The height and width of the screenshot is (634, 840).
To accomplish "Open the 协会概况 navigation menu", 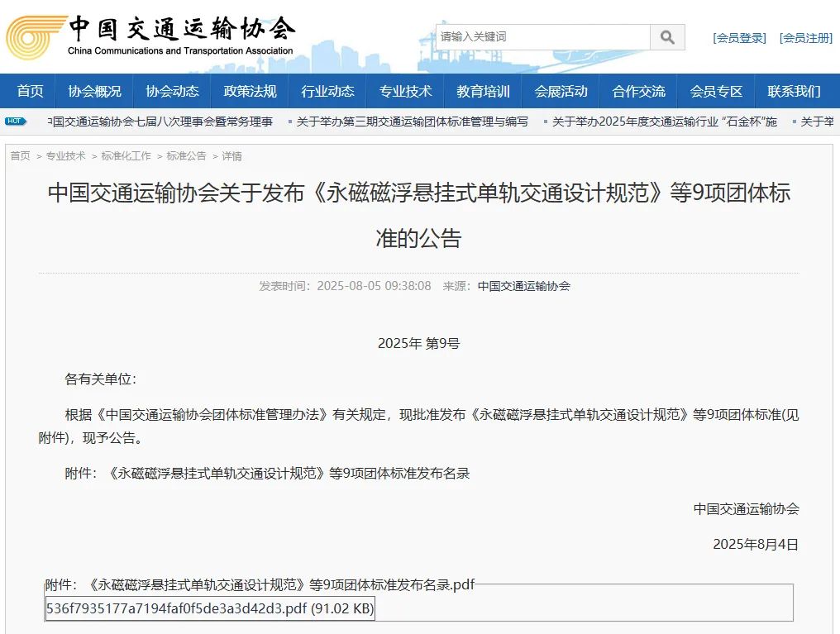I will click(94, 91).
